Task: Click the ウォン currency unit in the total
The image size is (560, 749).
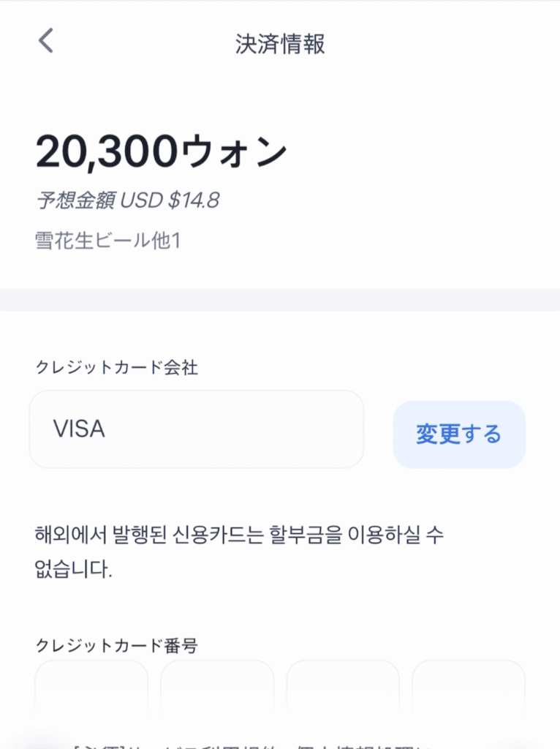Action: click(x=232, y=151)
